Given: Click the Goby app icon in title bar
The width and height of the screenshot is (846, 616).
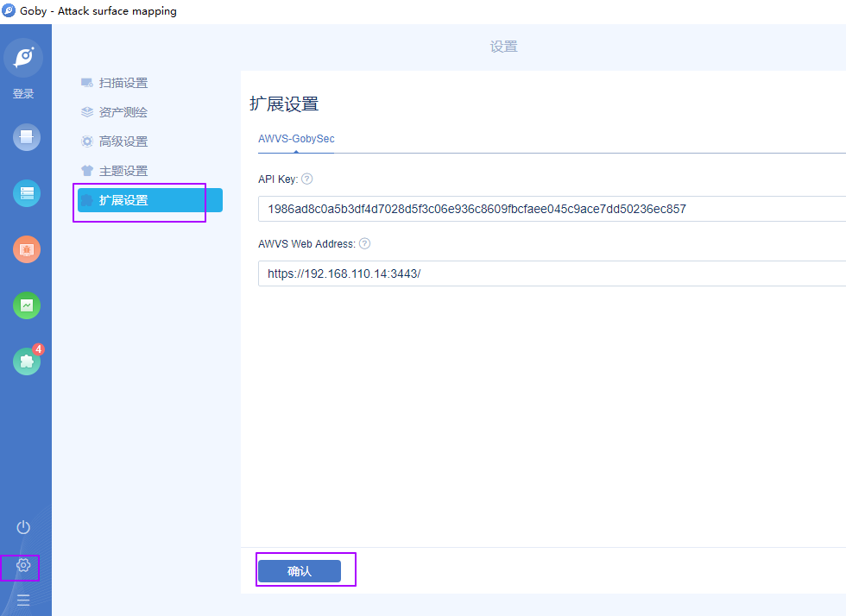Looking at the screenshot, I should coord(9,11).
